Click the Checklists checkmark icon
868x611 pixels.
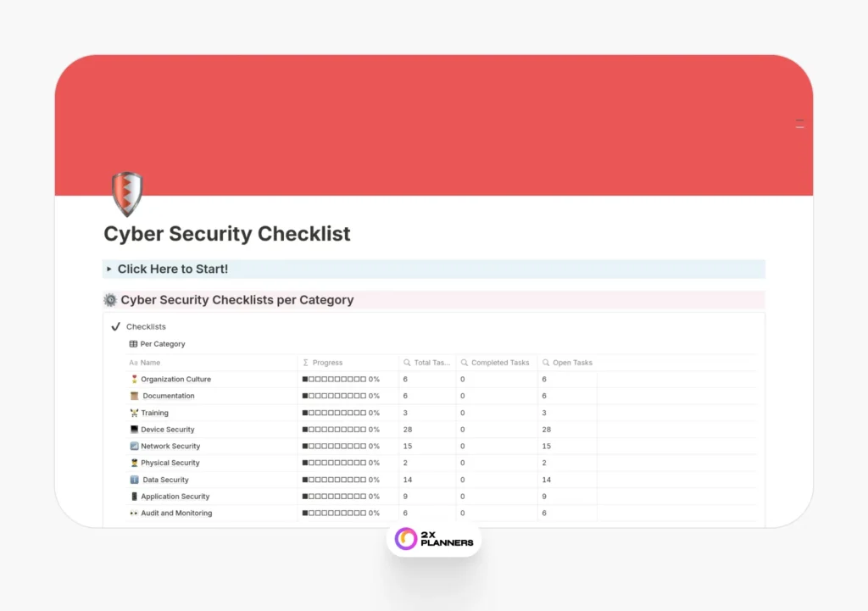[x=116, y=326]
